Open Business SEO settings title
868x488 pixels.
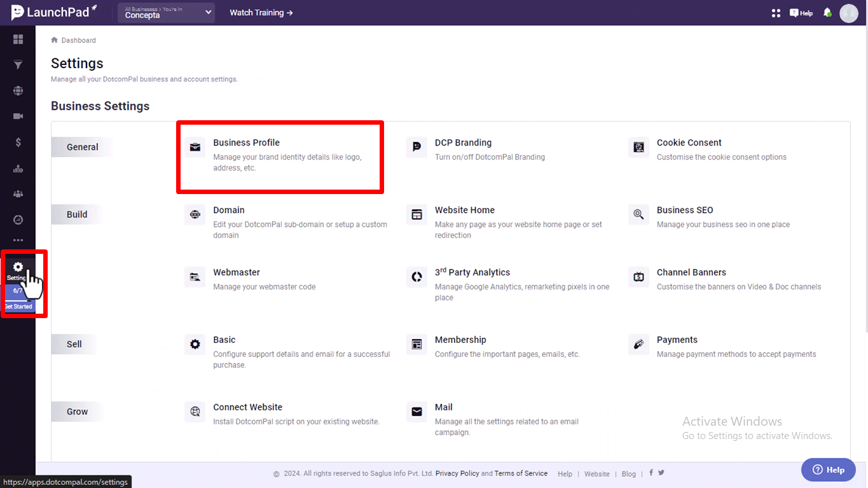point(685,210)
